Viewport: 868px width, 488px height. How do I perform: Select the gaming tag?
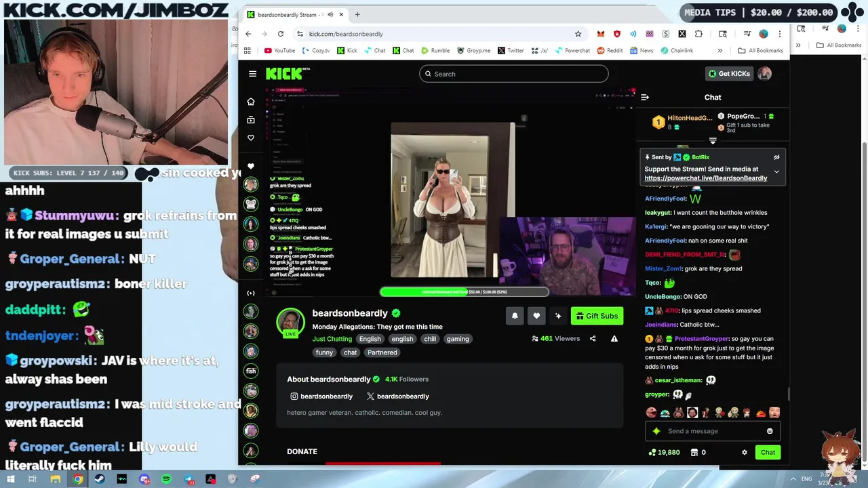[x=458, y=339]
